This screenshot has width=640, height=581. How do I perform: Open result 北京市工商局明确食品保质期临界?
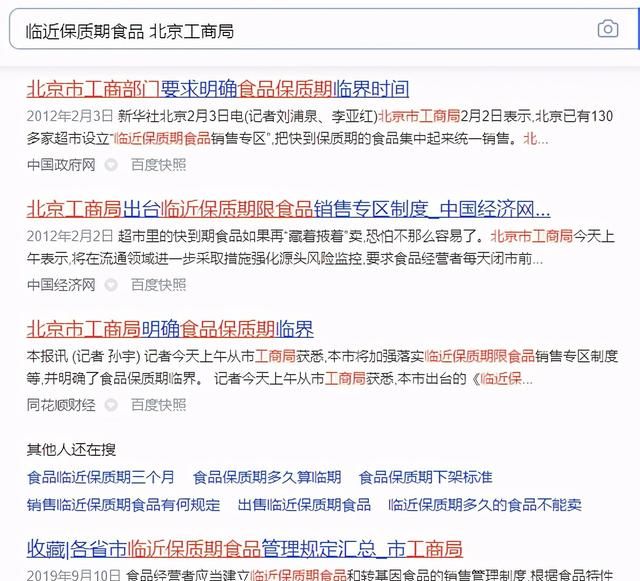(x=170, y=329)
